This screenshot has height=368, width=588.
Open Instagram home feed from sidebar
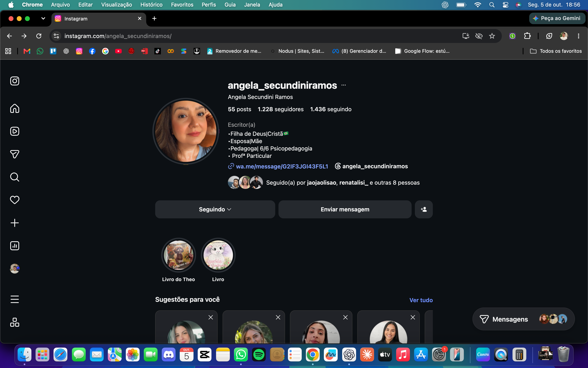click(14, 108)
